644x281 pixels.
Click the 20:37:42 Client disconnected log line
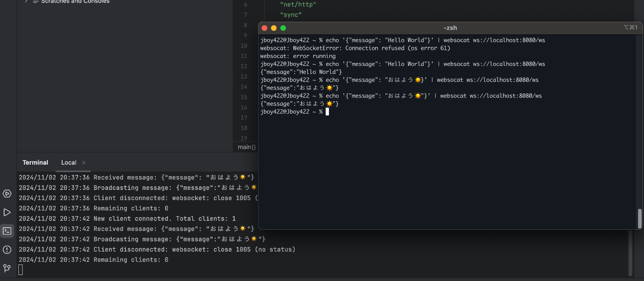(157, 250)
